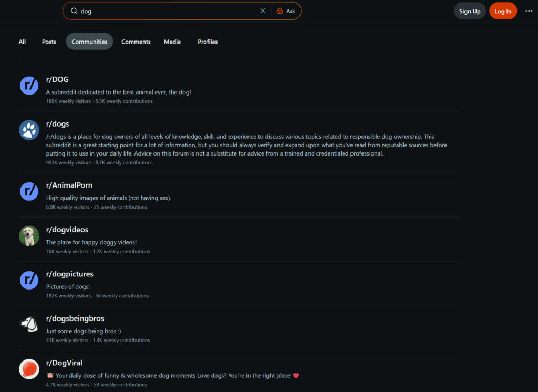Image resolution: width=538 pixels, height=392 pixels.
Task: Click the r/dogs paw print avatar
Action: (x=29, y=130)
